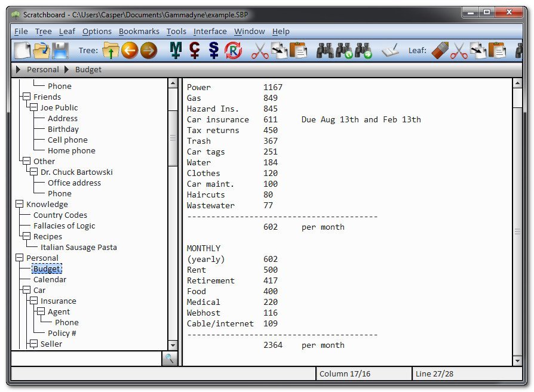Image resolution: width=534 pixels, height=392 pixels.
Task: Open the Interface menu
Action: (x=210, y=32)
